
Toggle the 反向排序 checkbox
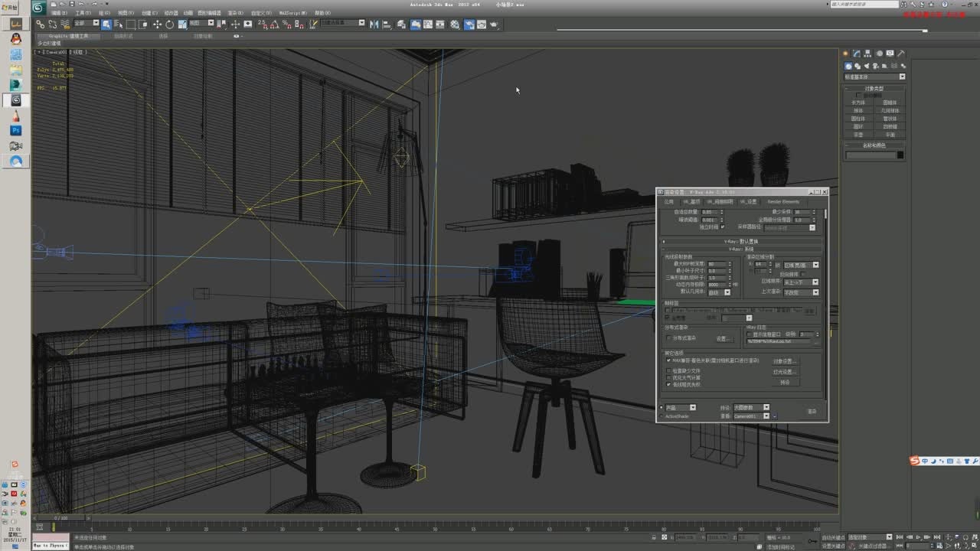click(803, 274)
